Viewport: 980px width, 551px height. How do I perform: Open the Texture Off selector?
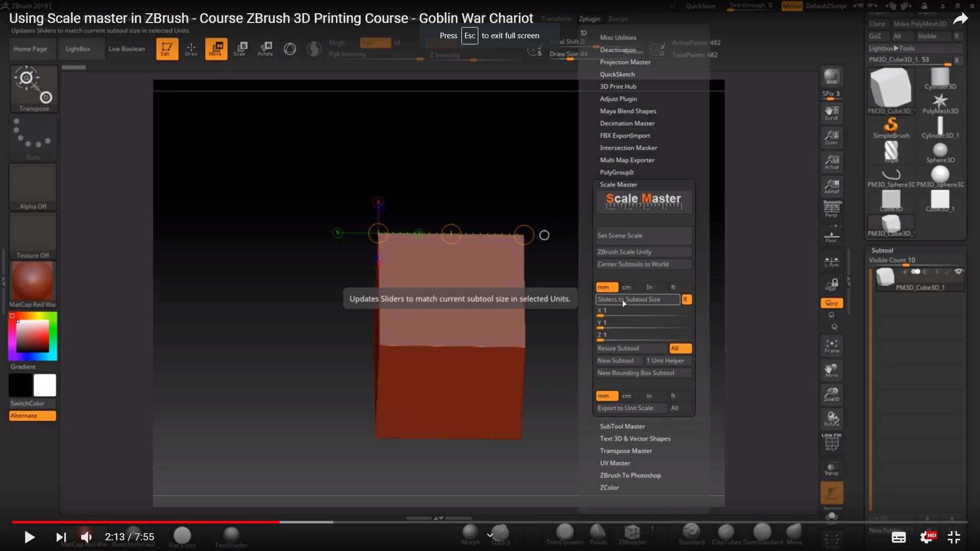click(33, 236)
